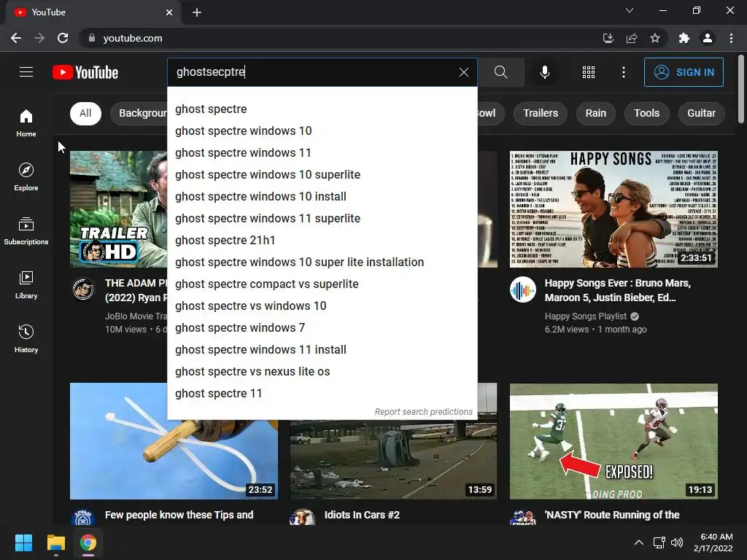Clear the search box with the X icon
The height and width of the screenshot is (560, 747).
click(x=463, y=72)
